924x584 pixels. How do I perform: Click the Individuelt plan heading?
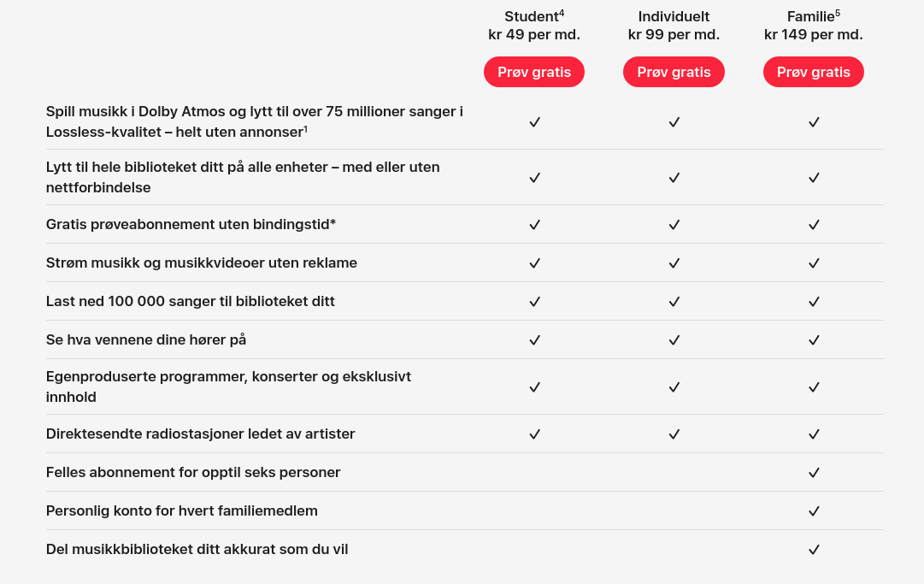click(674, 16)
